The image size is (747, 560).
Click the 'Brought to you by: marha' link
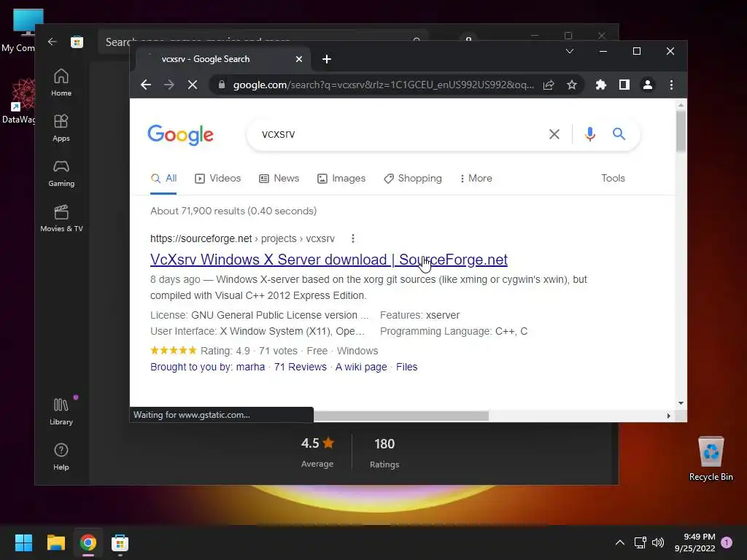[x=207, y=367]
